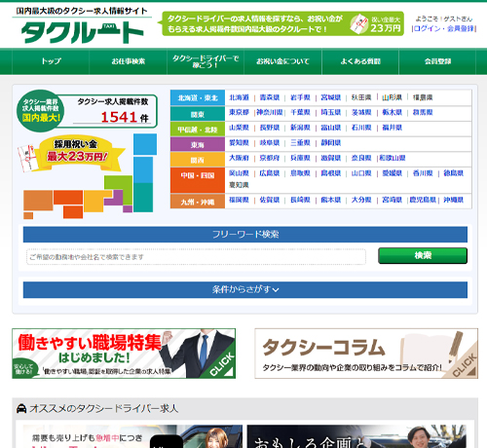Click 東京都 prefecture link

(x=239, y=112)
